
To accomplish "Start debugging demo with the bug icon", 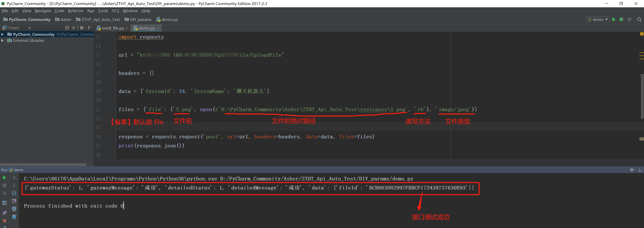I will click(621, 19).
